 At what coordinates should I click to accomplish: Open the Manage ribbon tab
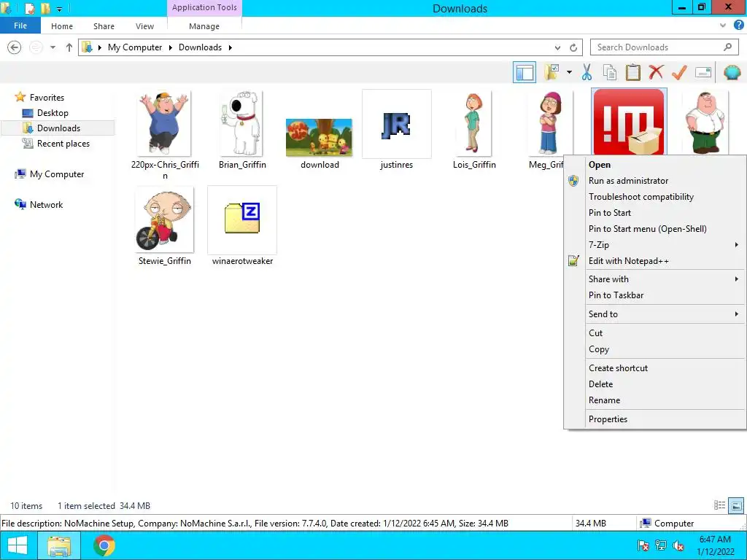point(204,26)
